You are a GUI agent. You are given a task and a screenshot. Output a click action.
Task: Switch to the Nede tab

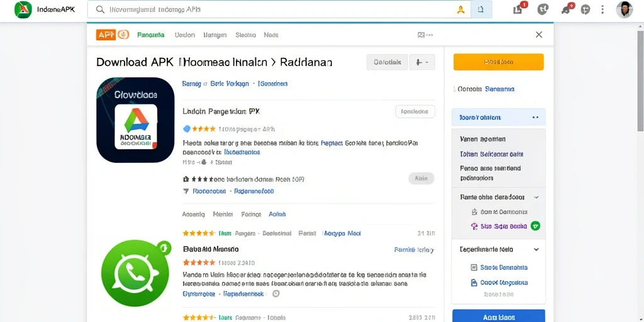point(271,35)
